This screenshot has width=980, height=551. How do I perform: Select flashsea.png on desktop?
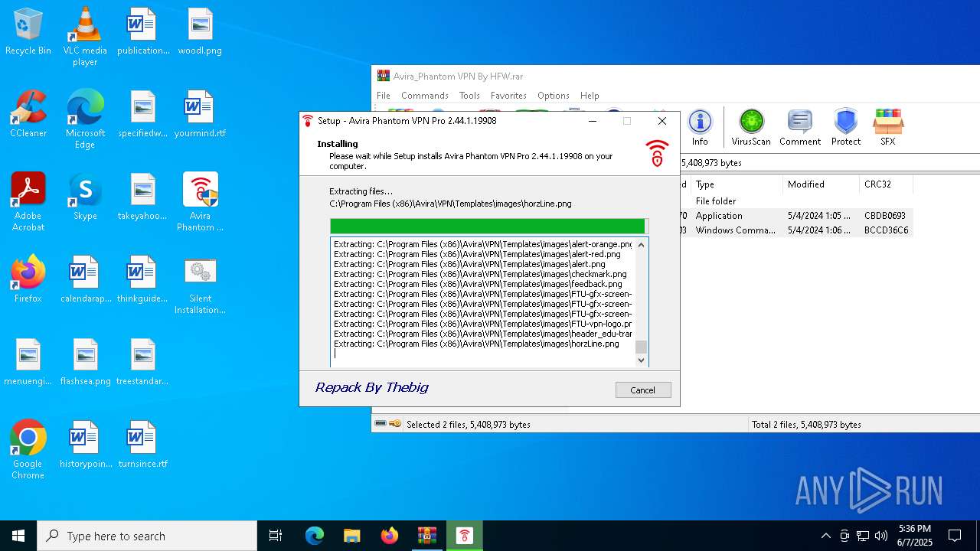pyautogui.click(x=85, y=363)
